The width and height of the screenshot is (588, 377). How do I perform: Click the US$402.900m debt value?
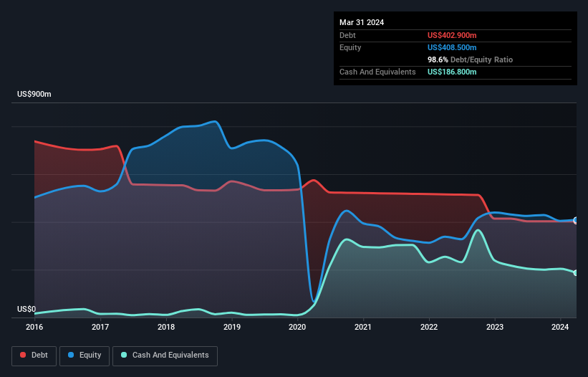[452, 35]
